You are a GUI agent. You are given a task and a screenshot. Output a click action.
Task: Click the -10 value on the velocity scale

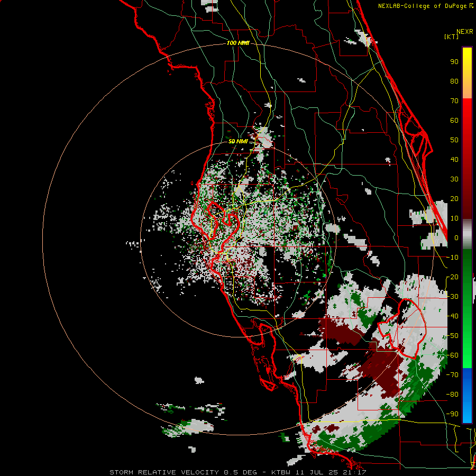(x=452, y=258)
